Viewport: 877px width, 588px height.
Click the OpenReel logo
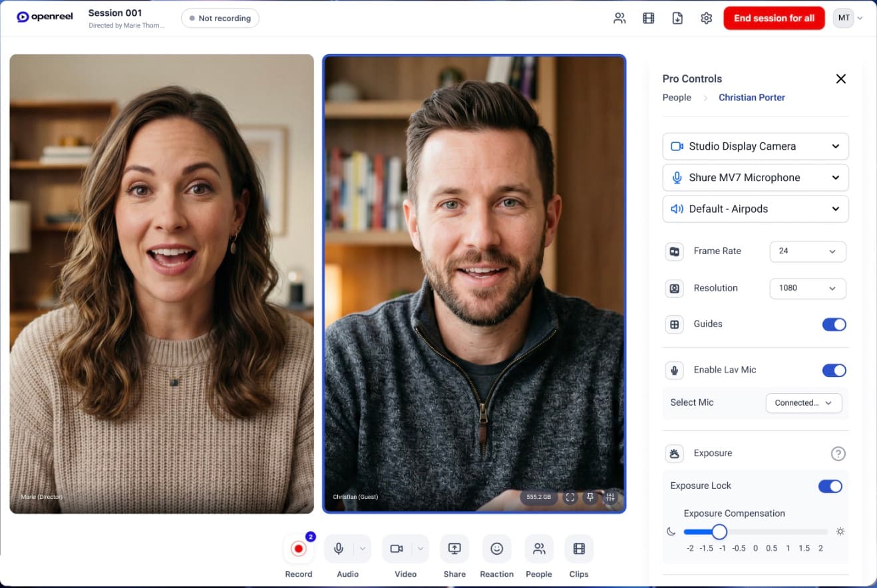point(45,17)
